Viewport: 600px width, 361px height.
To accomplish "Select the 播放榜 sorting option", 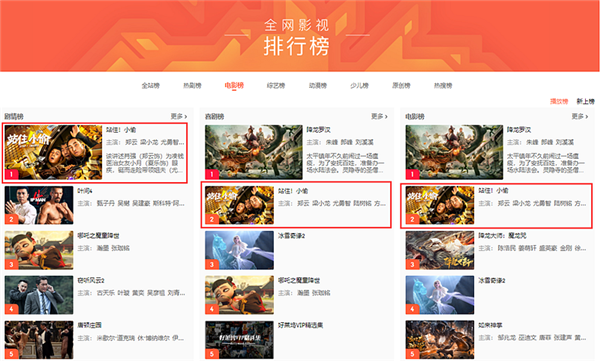I will pyautogui.click(x=559, y=101).
